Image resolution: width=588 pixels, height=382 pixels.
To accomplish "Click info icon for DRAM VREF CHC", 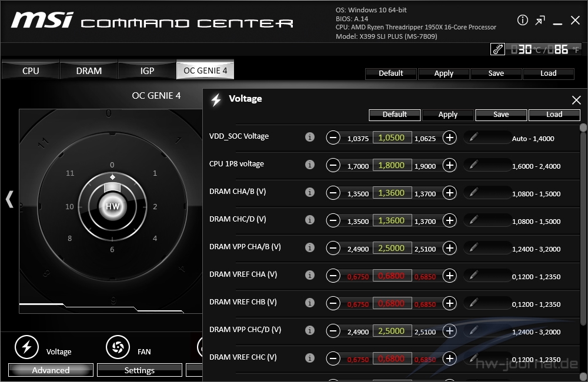I will point(310,358).
